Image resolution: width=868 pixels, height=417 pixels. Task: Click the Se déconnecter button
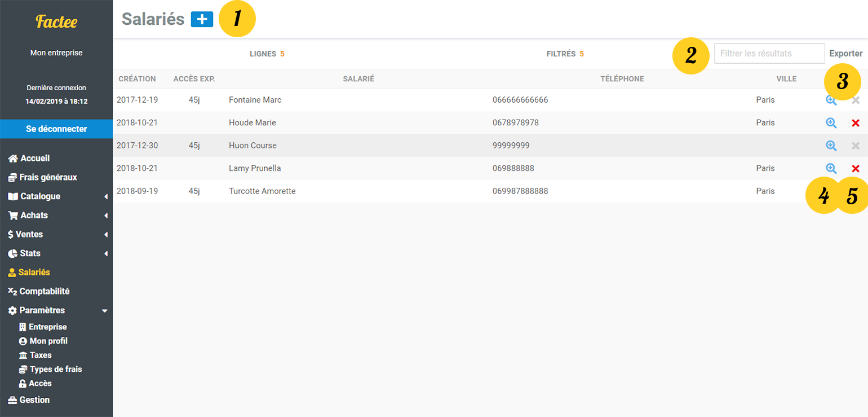[56, 129]
